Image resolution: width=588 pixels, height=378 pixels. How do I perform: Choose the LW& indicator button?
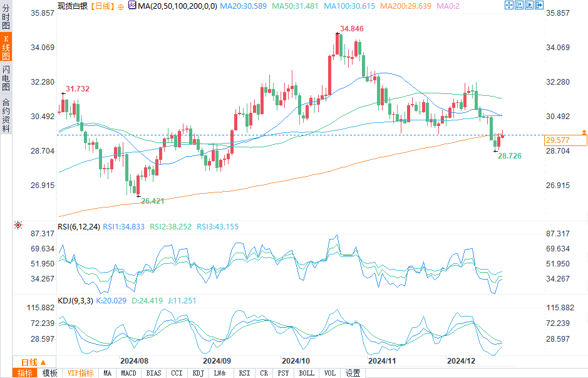coord(220,373)
